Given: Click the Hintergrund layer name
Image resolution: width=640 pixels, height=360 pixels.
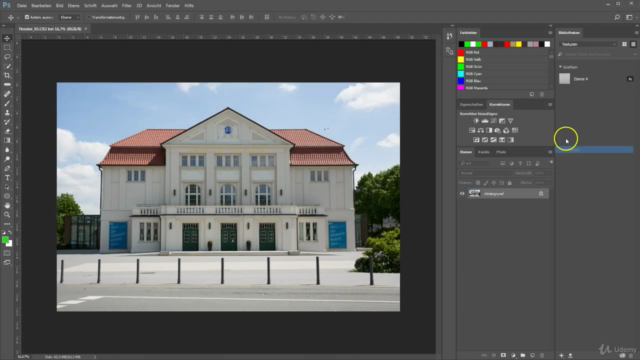Looking at the screenshot, I should (x=494, y=193).
